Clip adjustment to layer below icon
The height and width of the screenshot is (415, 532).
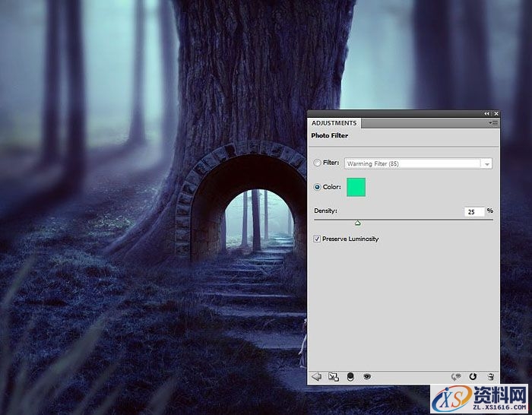point(350,376)
